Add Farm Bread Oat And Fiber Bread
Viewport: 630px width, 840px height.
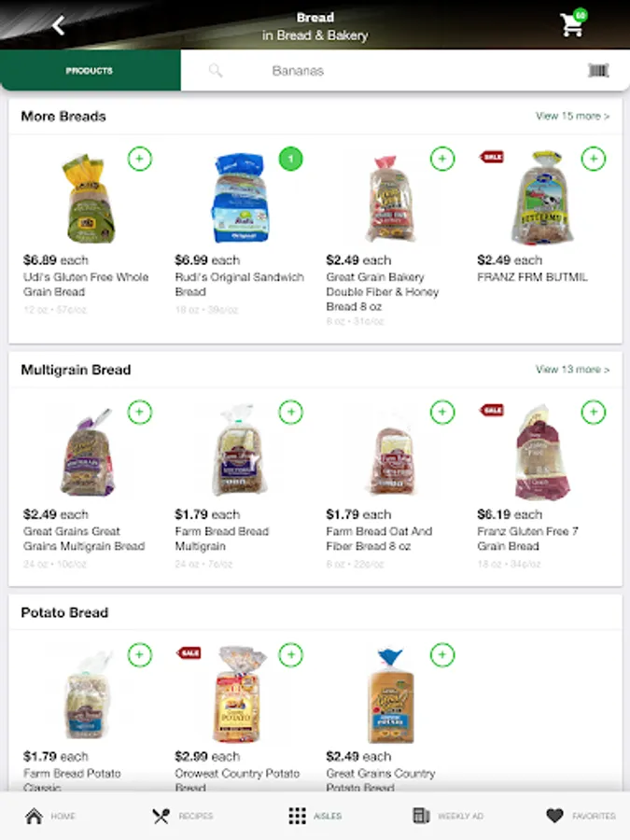click(x=442, y=412)
